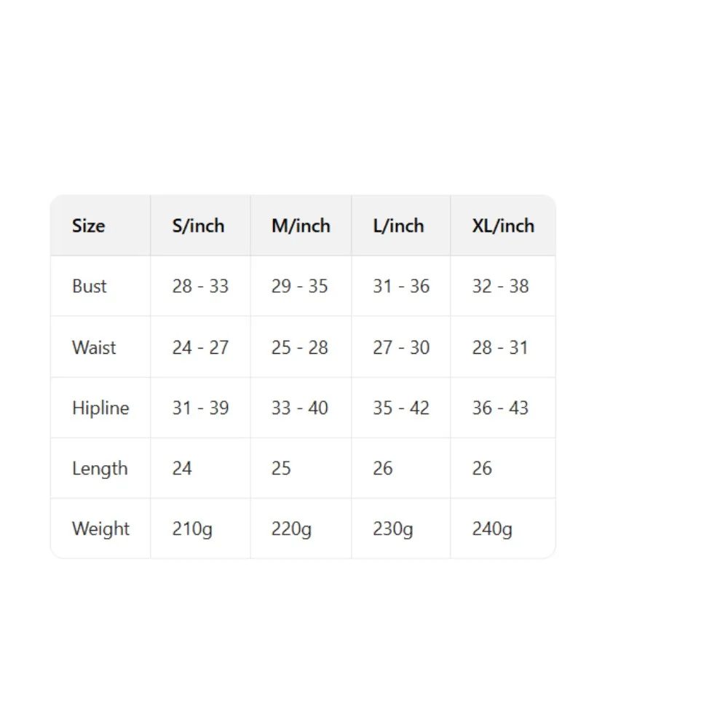Click the Size column header
Viewport: 728px width, 728px height.
[88, 226]
